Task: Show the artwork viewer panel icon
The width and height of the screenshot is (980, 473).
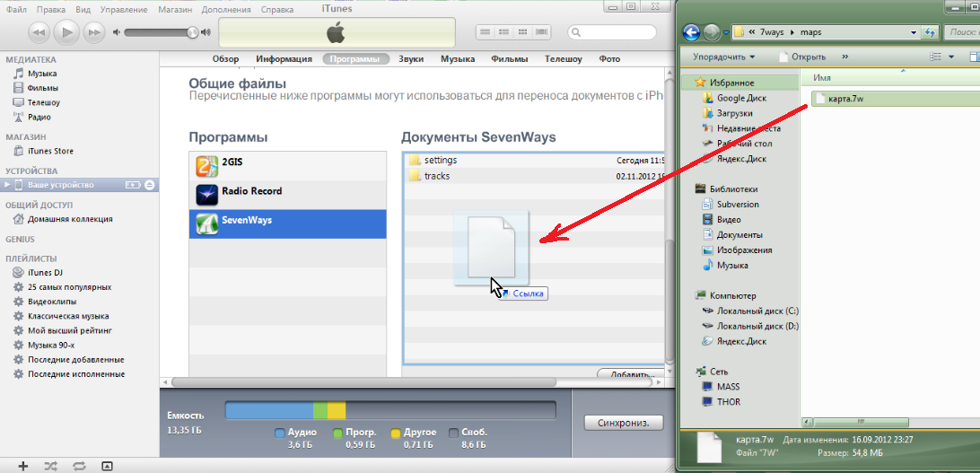Action: click(107, 466)
